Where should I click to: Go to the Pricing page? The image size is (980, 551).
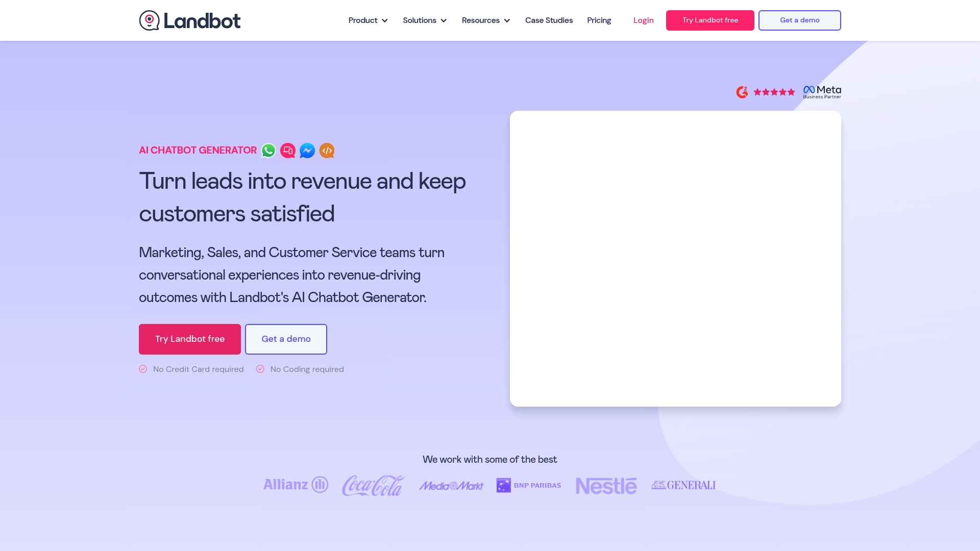pos(599,20)
